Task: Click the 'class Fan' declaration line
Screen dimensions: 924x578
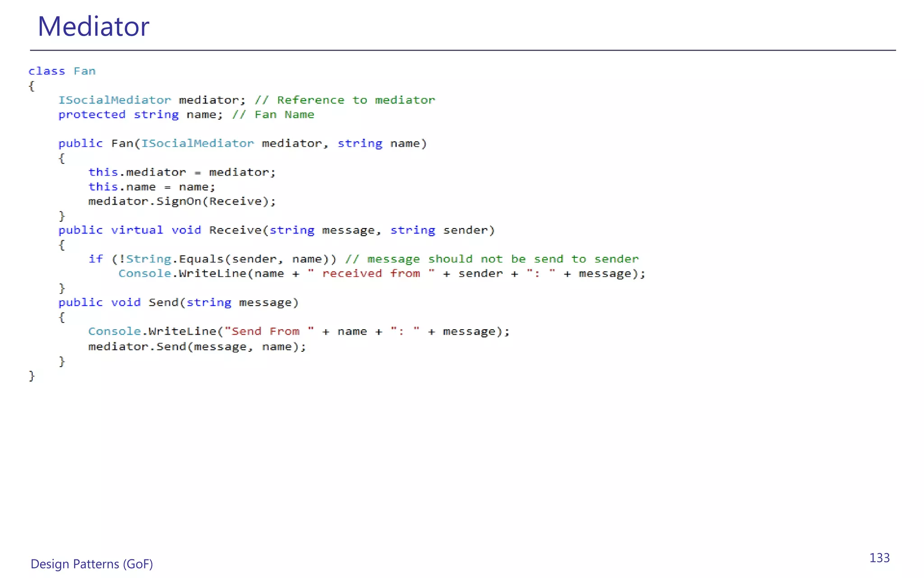Action: 62,71
